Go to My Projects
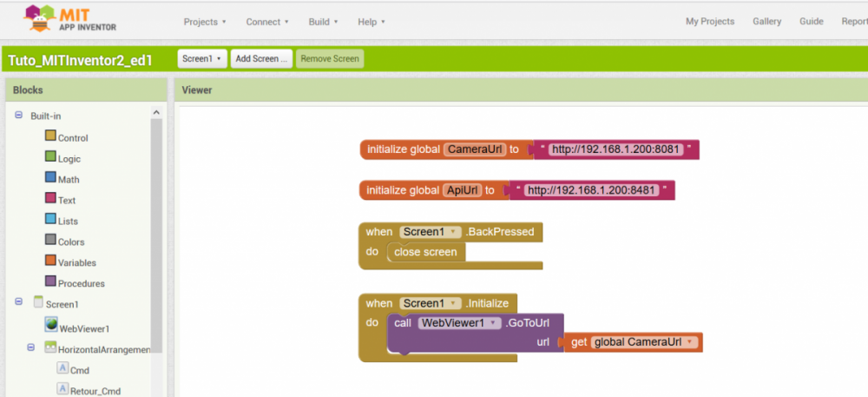 710,22
